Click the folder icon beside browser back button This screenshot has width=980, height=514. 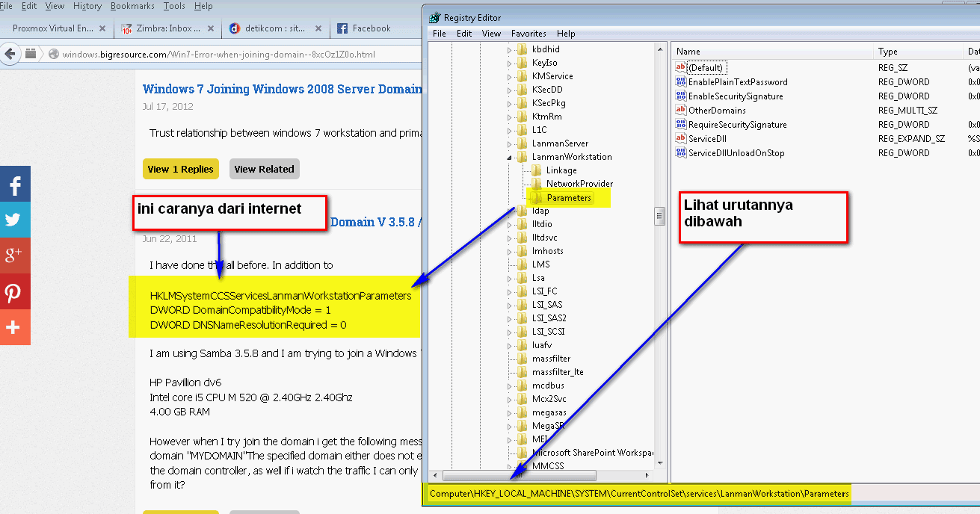pos(31,54)
